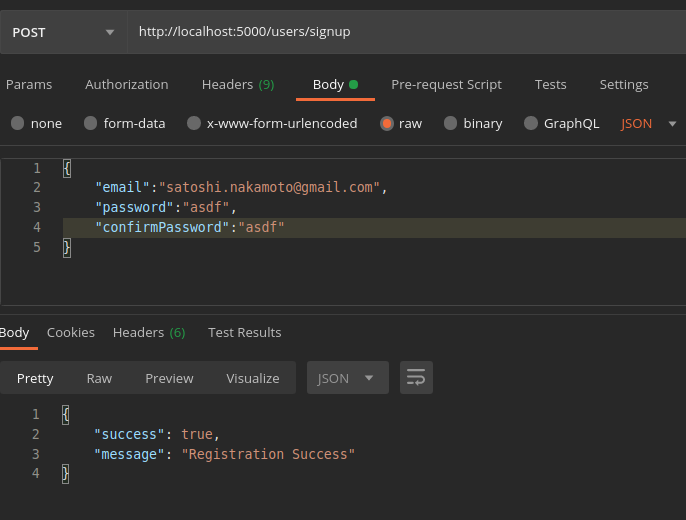Image resolution: width=686 pixels, height=520 pixels.
Task: Open the request Headers (9) tab
Action: pyautogui.click(x=238, y=85)
